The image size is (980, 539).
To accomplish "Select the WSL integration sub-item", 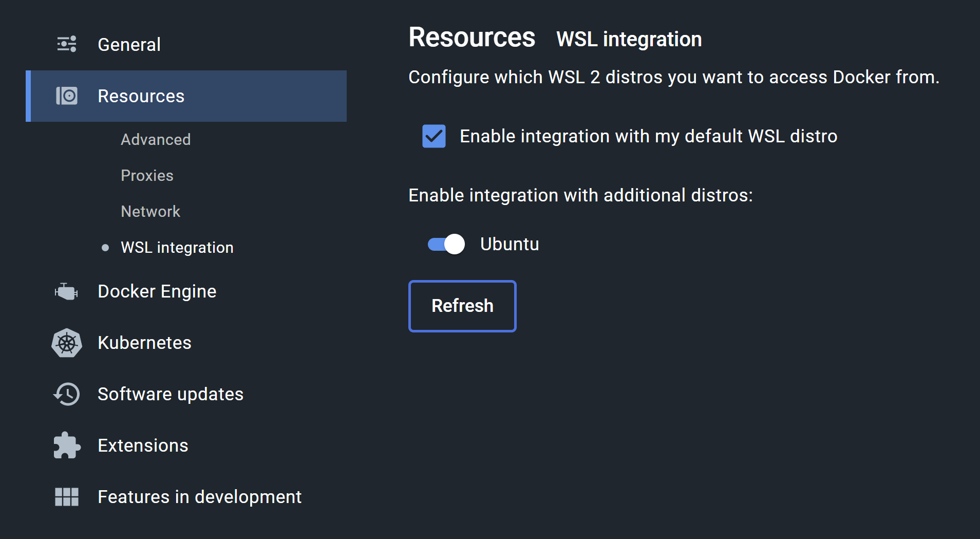I will [177, 247].
